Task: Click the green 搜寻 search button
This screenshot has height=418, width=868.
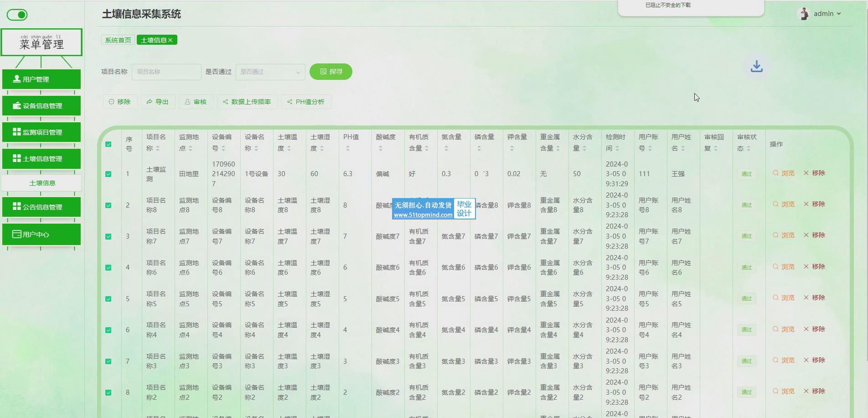Action: [x=331, y=72]
